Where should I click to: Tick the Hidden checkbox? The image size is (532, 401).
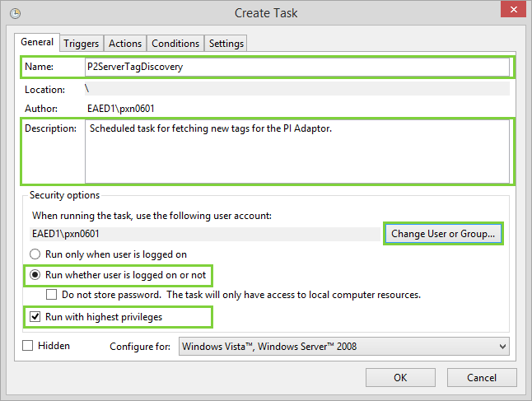(x=28, y=346)
